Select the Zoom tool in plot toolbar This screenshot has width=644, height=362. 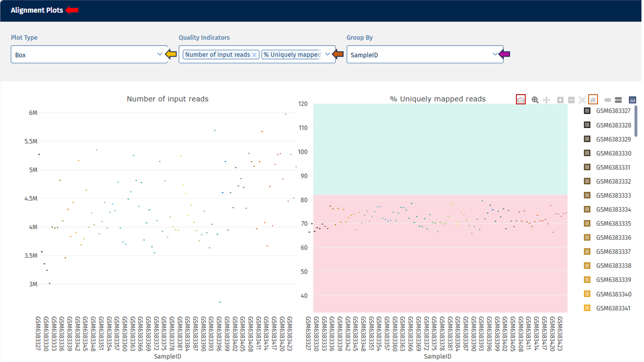tap(535, 100)
